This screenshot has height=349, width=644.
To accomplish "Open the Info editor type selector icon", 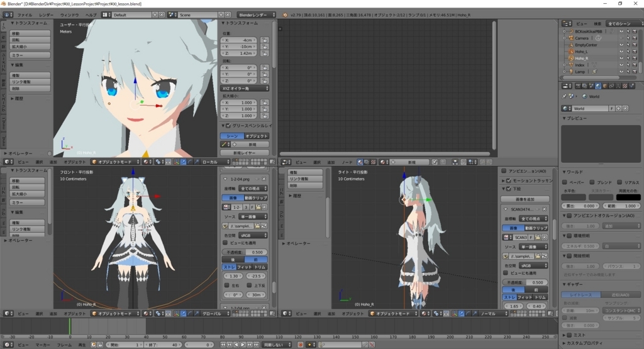I will (x=8, y=15).
